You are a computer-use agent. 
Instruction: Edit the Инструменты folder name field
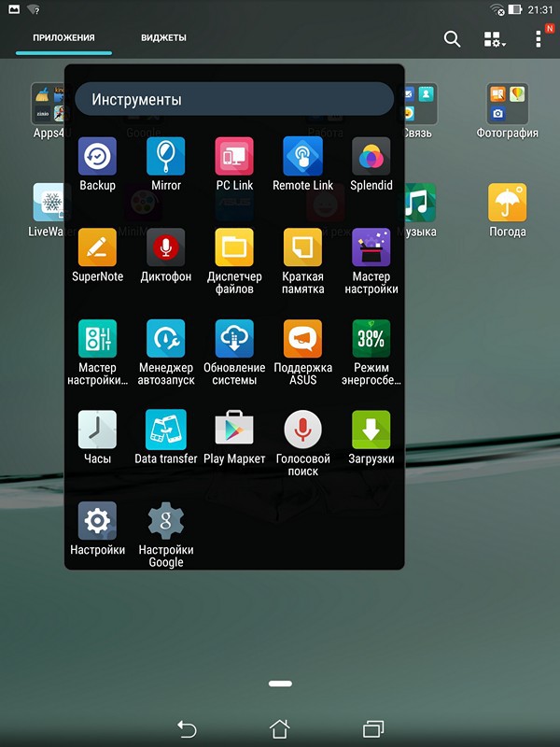(234, 100)
